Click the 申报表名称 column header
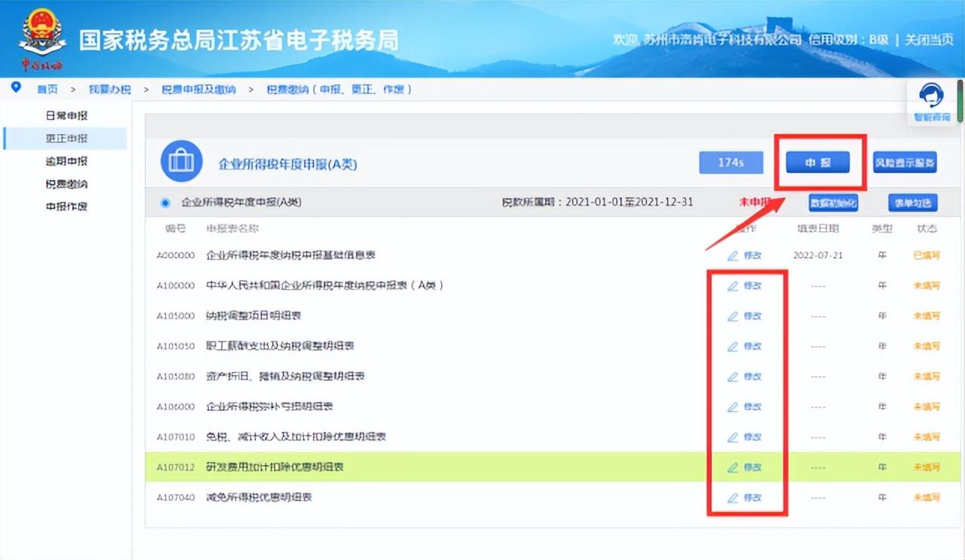 (x=232, y=228)
